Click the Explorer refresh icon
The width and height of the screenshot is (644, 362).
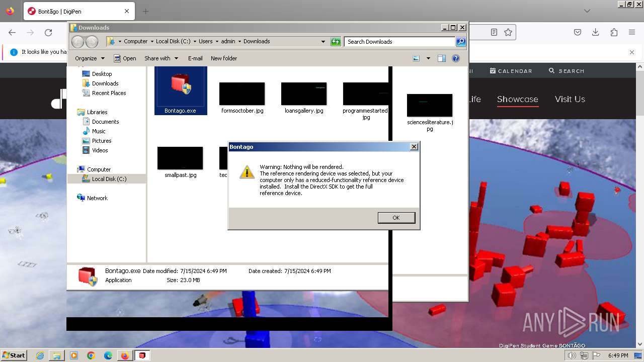click(x=336, y=42)
